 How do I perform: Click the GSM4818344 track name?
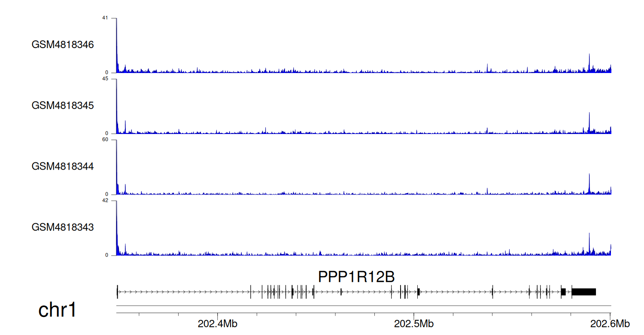[63, 166]
